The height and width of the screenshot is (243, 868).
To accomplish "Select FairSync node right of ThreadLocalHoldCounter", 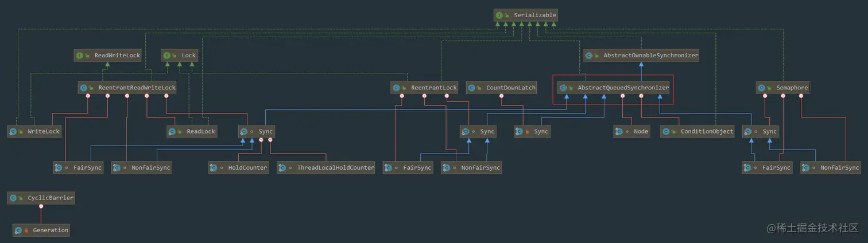I will point(409,168).
